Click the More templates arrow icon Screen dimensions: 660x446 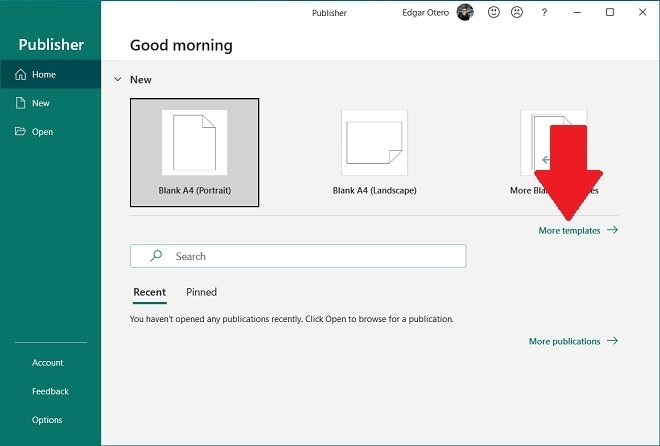(612, 230)
